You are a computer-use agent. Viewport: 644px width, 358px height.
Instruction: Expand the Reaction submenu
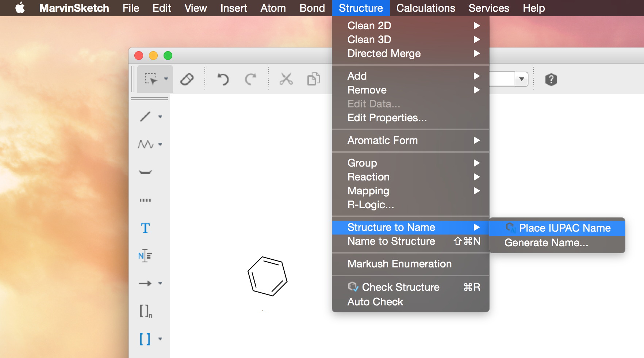[x=411, y=177]
